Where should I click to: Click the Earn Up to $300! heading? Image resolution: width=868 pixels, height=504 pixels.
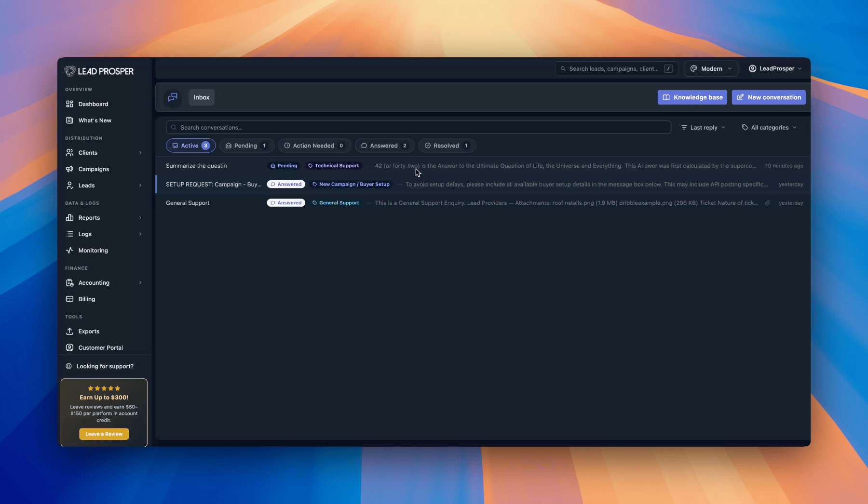(104, 398)
